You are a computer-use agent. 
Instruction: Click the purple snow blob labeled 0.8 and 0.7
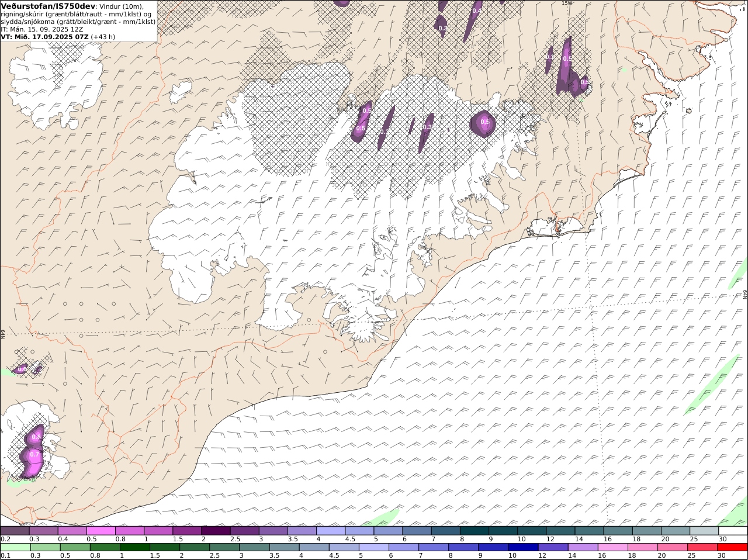32,451
